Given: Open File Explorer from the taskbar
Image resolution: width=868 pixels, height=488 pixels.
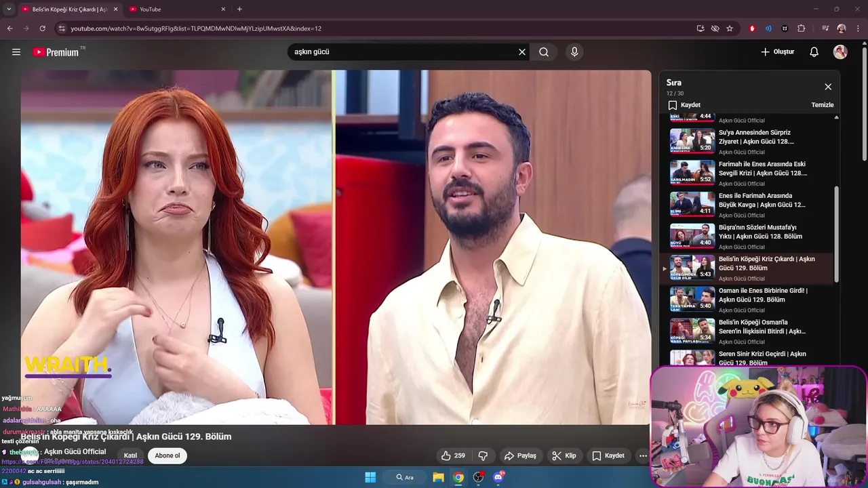Looking at the screenshot, I should click(x=439, y=477).
